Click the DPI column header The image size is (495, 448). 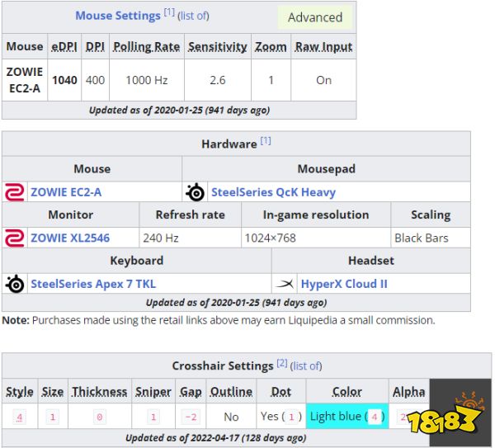tap(95, 47)
